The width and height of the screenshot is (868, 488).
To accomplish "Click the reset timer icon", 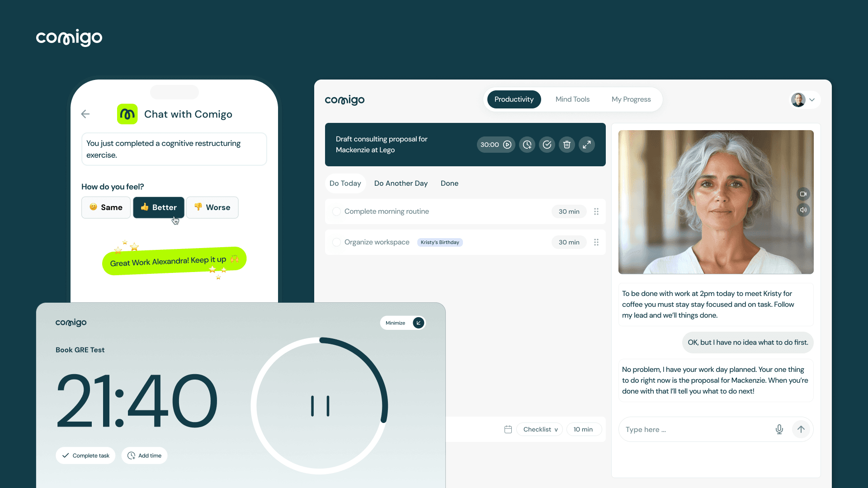I will [527, 144].
